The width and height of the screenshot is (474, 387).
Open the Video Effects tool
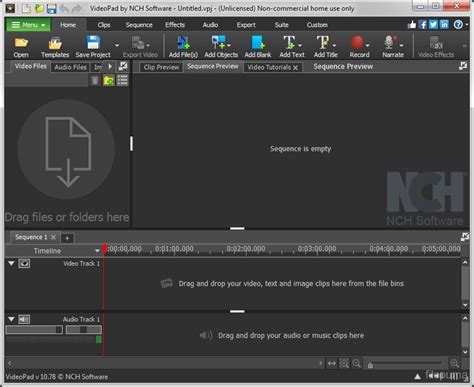click(x=436, y=47)
